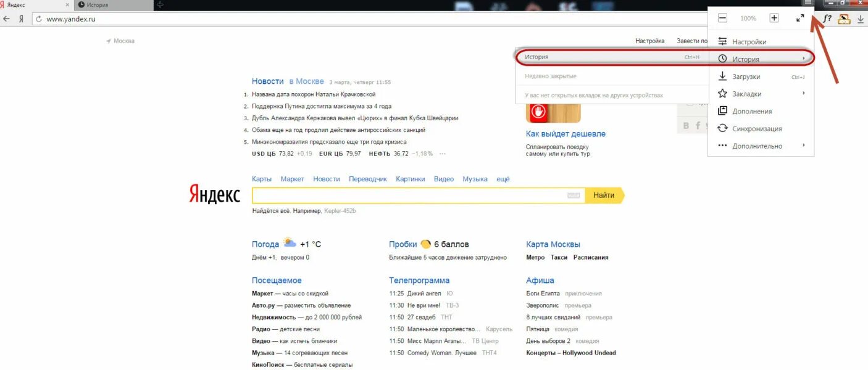This screenshot has height=370, width=868.
Task: Zoom out with the minus button
Action: point(722,18)
